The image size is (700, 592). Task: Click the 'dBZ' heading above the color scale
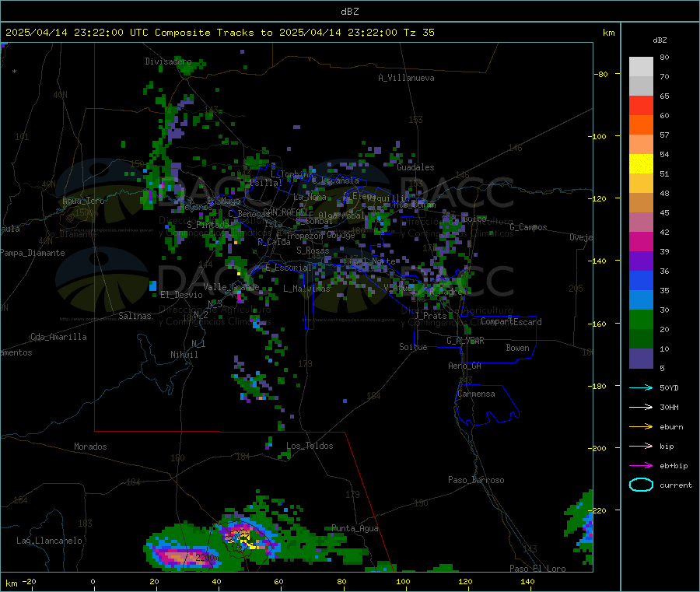660,40
